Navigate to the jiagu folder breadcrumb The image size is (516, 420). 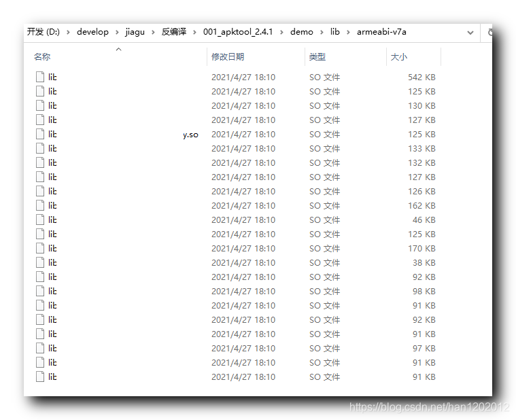135,32
